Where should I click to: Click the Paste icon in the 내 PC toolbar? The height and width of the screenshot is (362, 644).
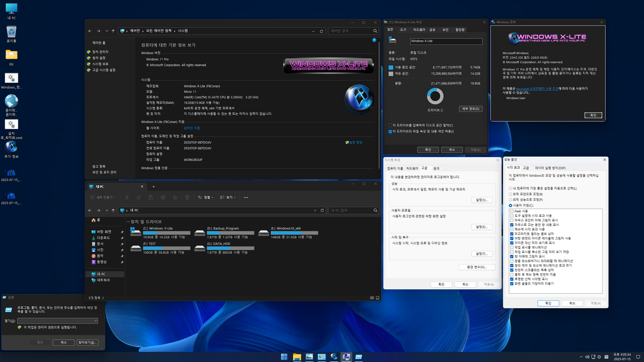click(x=151, y=197)
